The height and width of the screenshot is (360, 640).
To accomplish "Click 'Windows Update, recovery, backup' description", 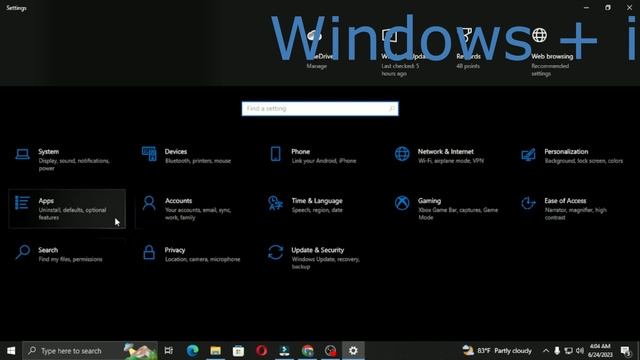I will 325,263.
